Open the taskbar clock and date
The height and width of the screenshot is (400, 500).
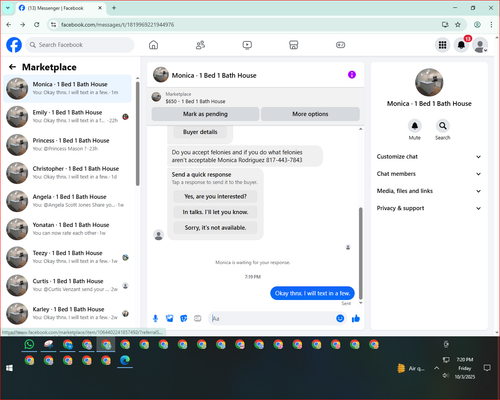tap(465, 368)
